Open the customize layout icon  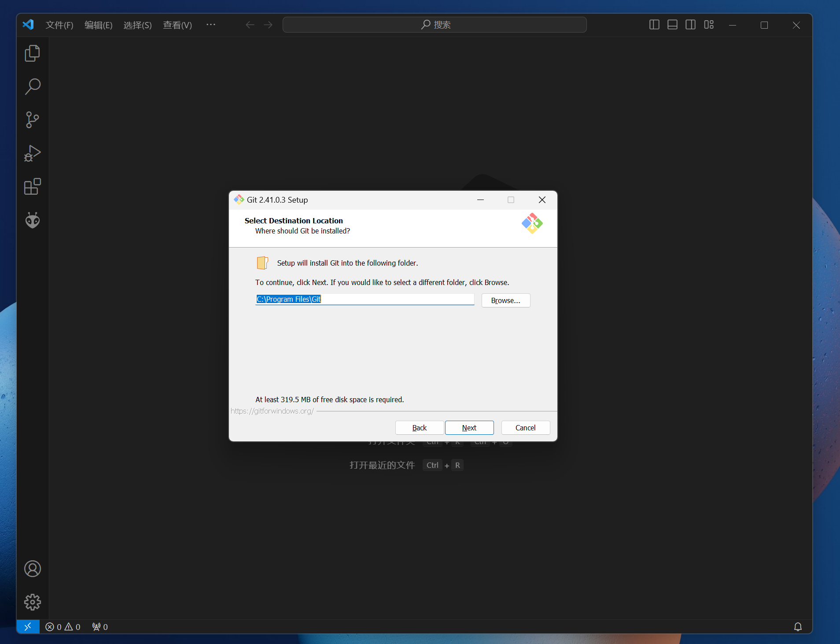click(709, 25)
